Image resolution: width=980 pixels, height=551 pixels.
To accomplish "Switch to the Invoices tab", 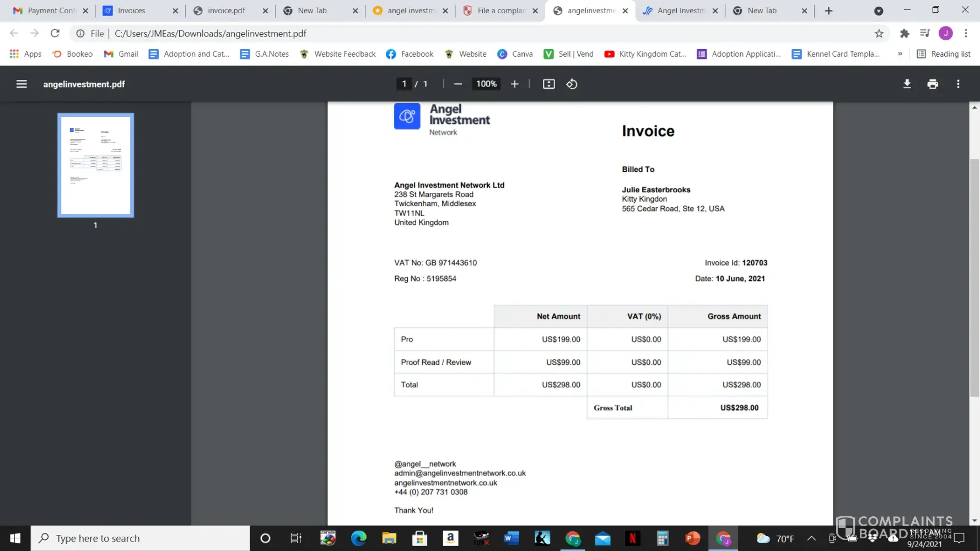I will point(131,10).
